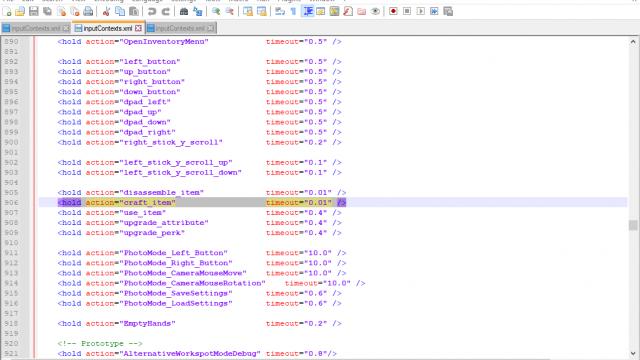
Task: Save the currently recorded macro
Action: click(448, 11)
